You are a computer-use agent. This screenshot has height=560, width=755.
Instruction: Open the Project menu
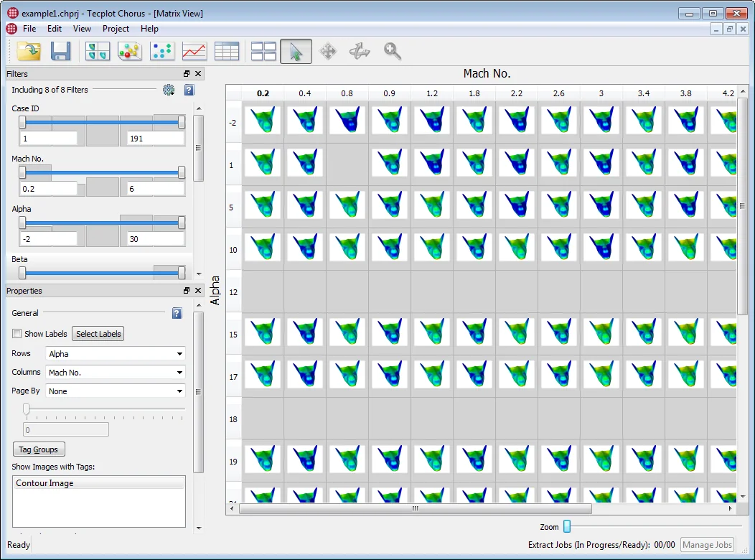pos(116,29)
